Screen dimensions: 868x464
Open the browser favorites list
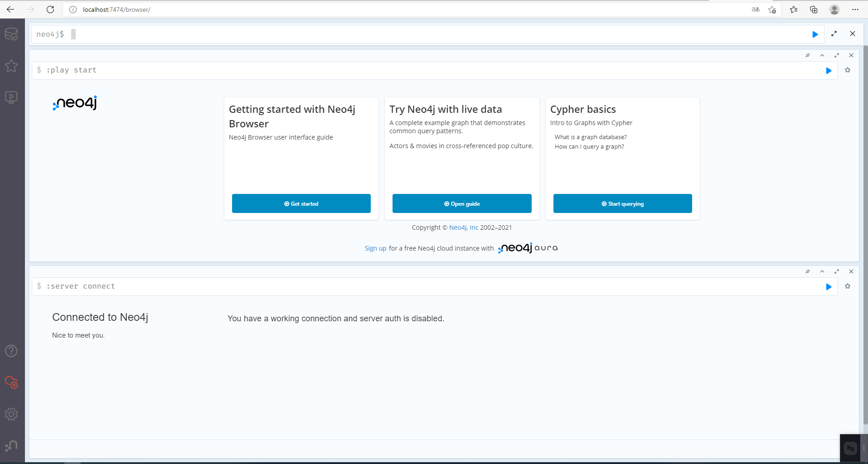pos(794,10)
